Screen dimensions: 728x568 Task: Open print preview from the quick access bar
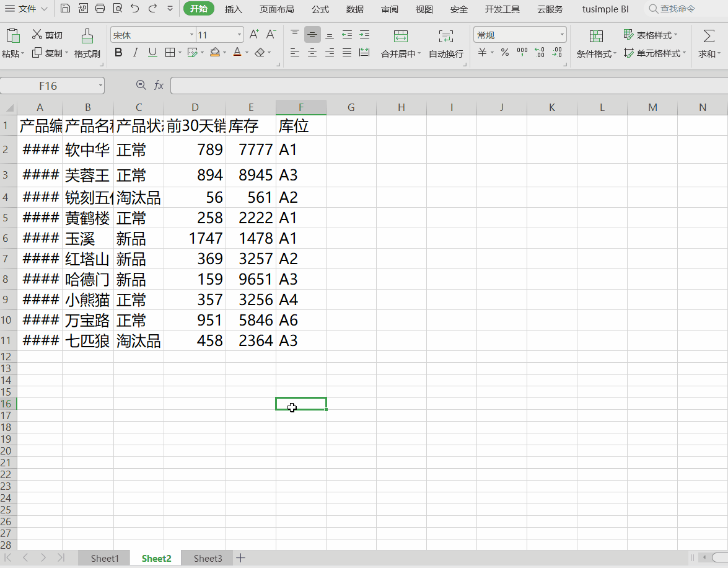tap(118, 8)
